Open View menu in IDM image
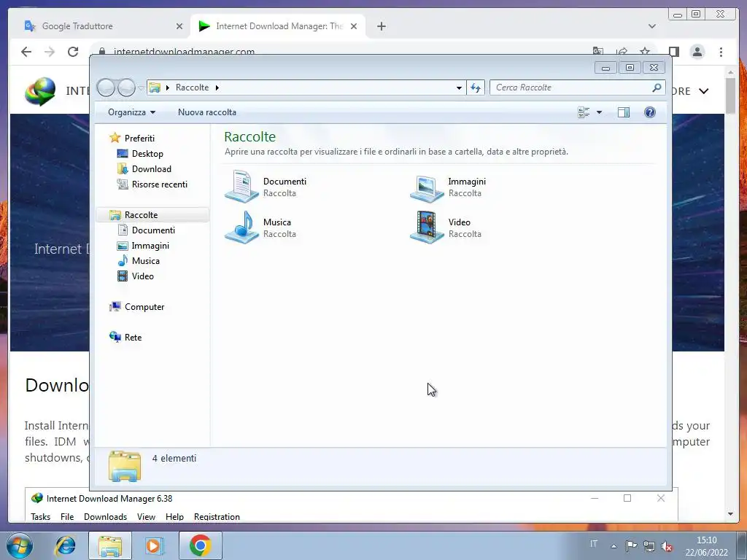 tap(146, 517)
